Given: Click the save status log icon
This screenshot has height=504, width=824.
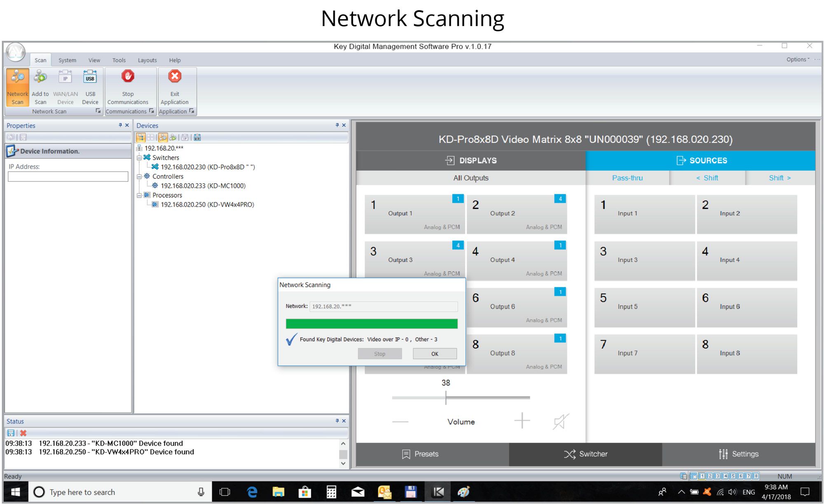Looking at the screenshot, I should coord(11,433).
